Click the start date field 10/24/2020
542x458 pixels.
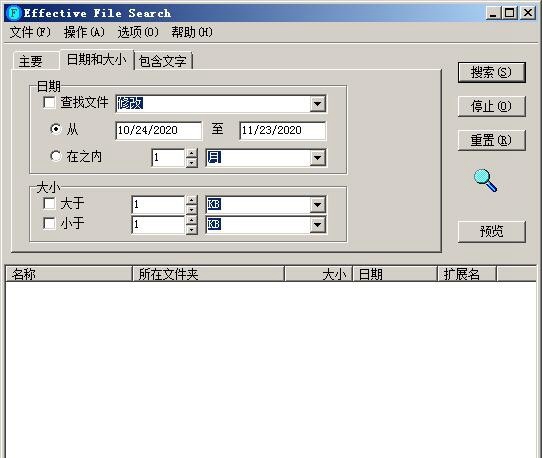158,130
